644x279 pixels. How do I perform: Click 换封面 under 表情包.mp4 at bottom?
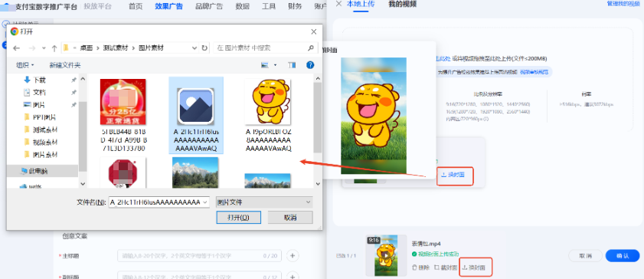click(x=474, y=268)
